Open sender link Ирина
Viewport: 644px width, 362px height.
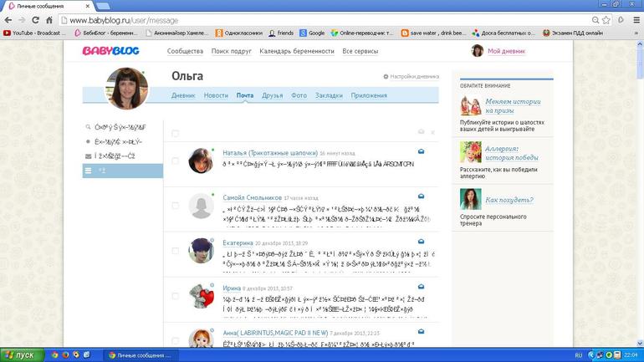coord(232,288)
